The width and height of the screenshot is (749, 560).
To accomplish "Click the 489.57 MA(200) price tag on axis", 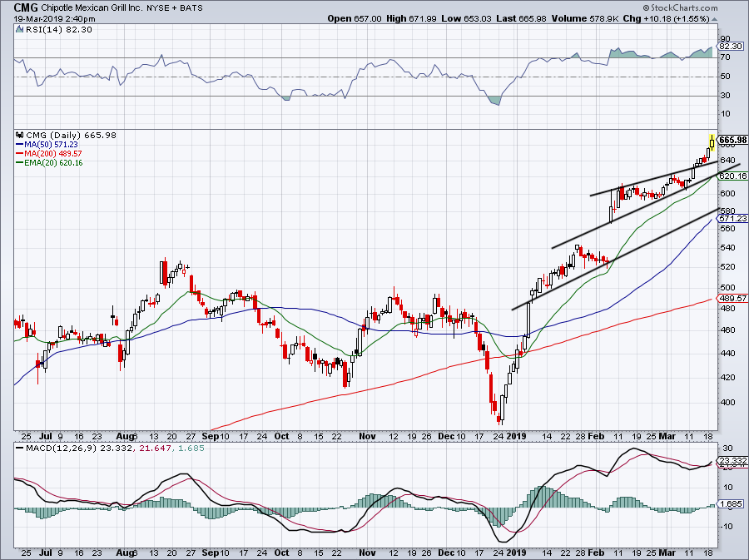I will pos(733,299).
